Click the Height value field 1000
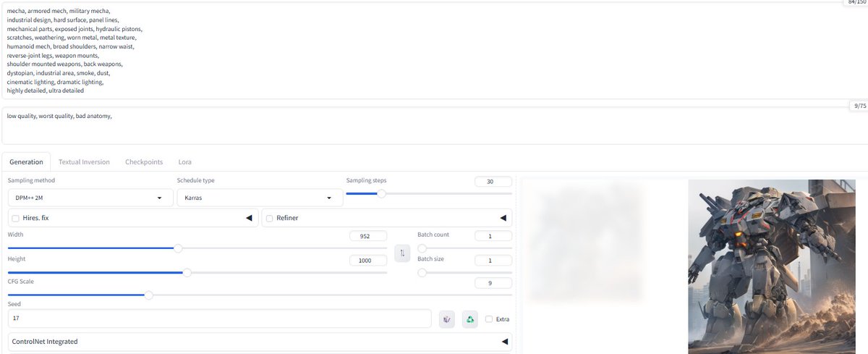868x354 pixels. 368,260
